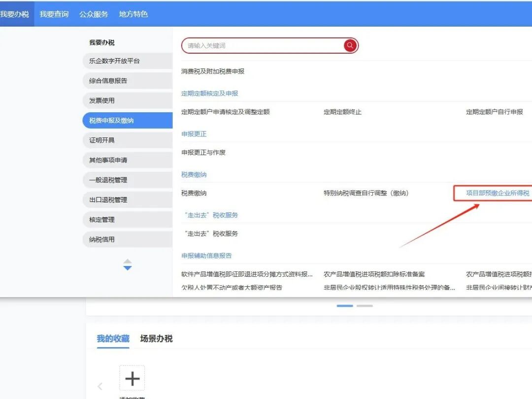Viewport: 532px width, 399px height.
Task: Select 纳税信用 in sidebar
Action: click(128, 239)
